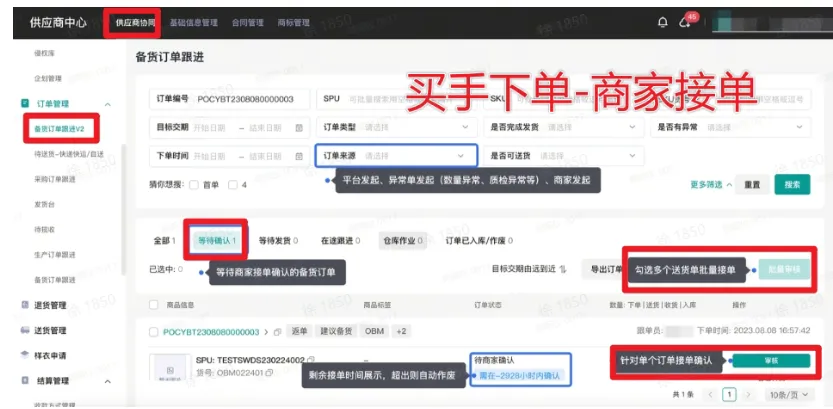Tick checkbox for order POCYBT2308080000003
This screenshot has height=409, width=833.
[x=154, y=332]
